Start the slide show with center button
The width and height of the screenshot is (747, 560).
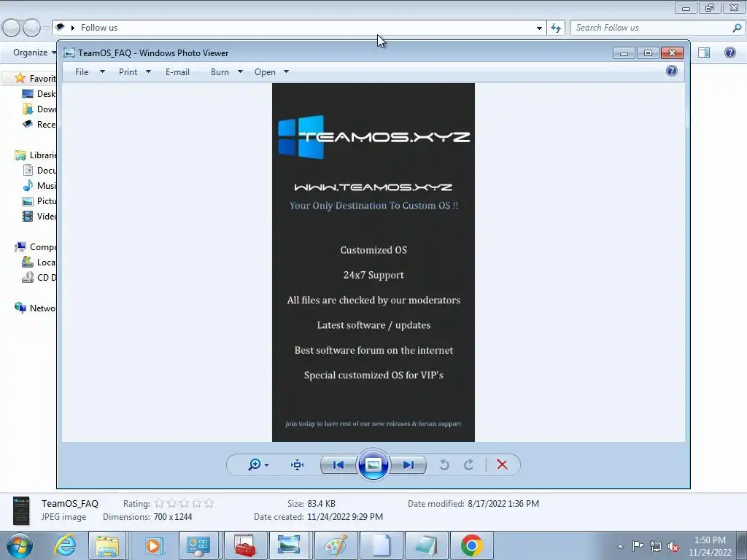pos(373,464)
